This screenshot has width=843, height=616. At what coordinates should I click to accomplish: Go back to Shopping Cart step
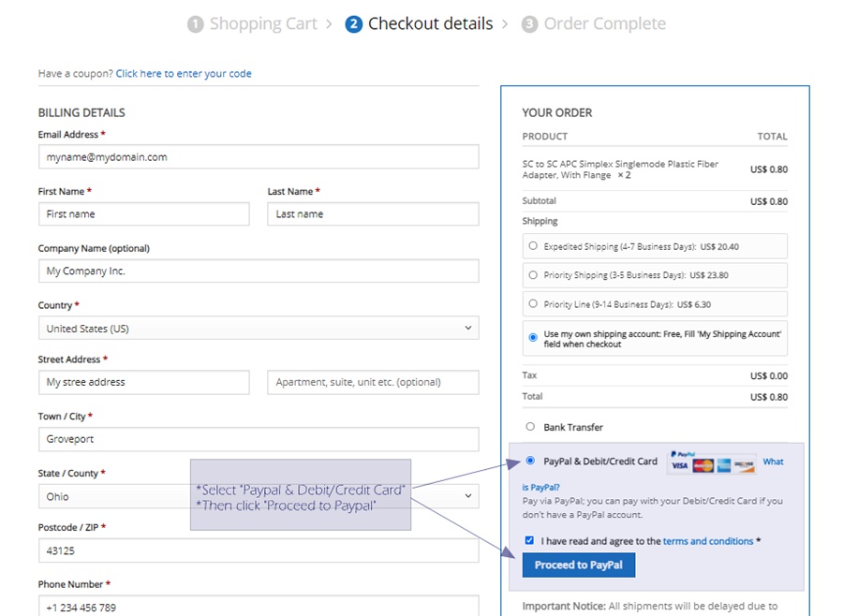pos(263,23)
